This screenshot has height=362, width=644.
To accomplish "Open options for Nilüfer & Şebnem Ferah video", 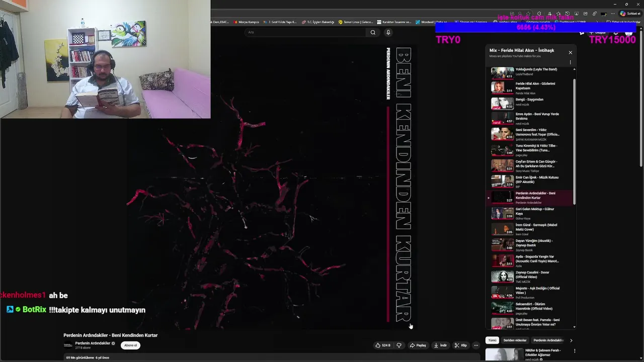I will [x=575, y=351].
